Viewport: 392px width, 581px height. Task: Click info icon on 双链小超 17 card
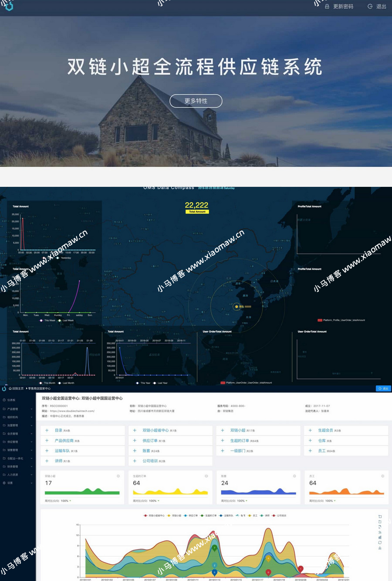118,476
